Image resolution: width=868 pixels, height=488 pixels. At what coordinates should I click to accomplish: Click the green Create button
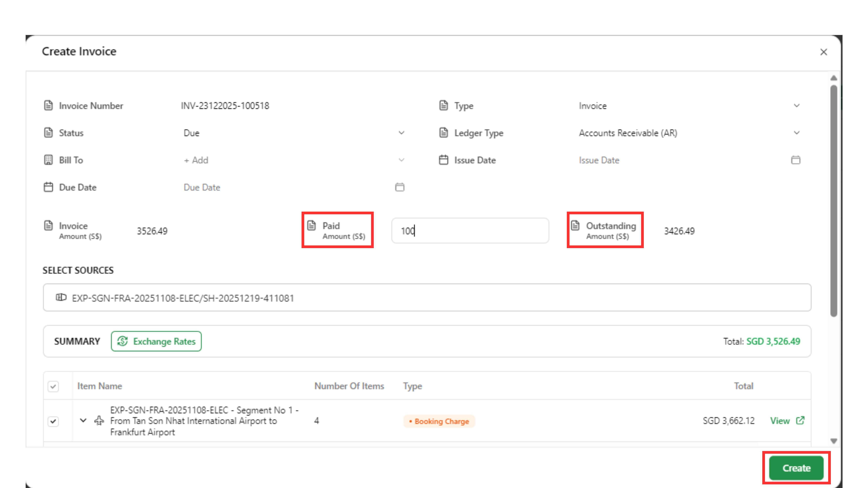(796, 468)
